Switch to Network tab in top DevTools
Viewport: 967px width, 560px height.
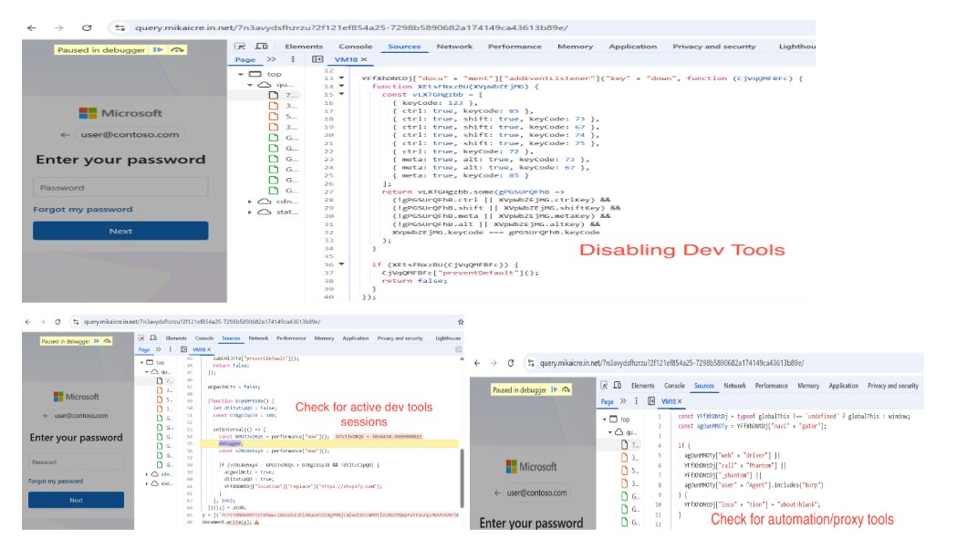pyautogui.click(x=454, y=47)
